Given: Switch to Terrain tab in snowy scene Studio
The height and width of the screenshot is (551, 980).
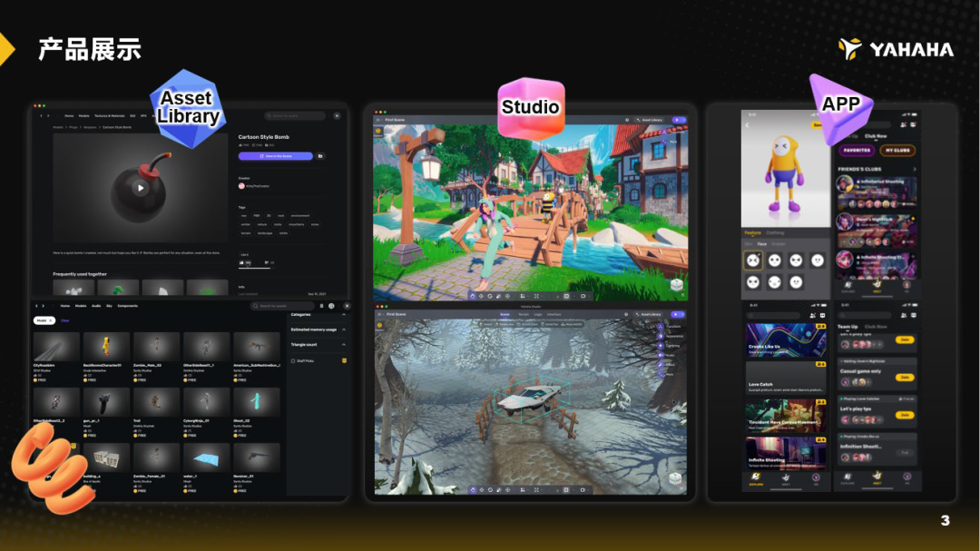Looking at the screenshot, I should pos(524,315).
